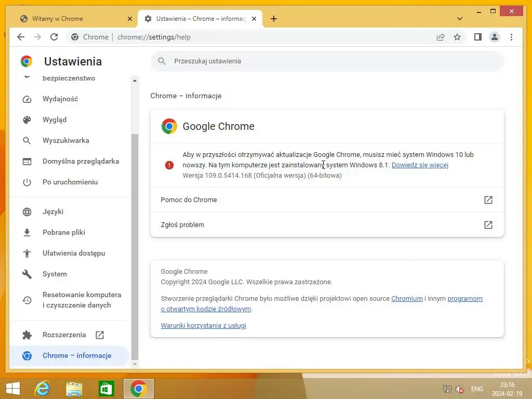
Task: Click the Po uruchomieniu power icon
Action: point(27,182)
